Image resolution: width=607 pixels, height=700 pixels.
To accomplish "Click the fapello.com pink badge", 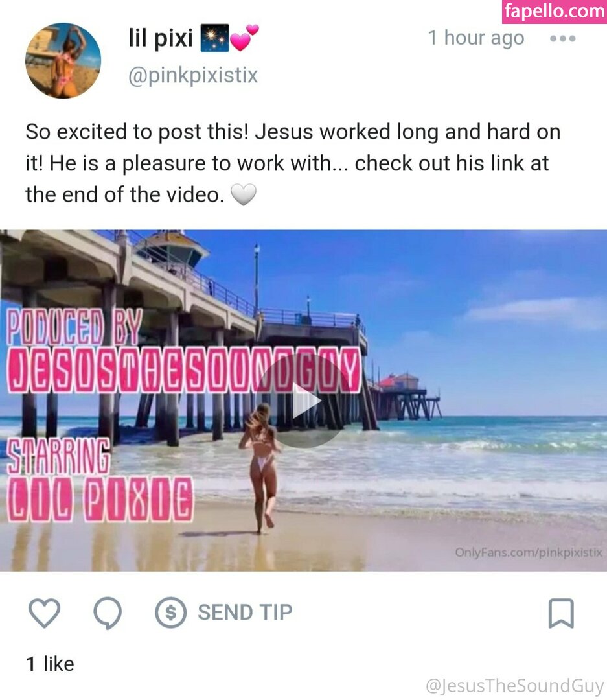I will [555, 12].
